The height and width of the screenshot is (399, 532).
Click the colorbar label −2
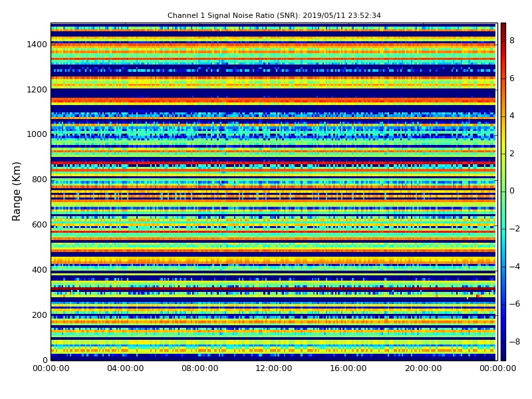pos(515,229)
